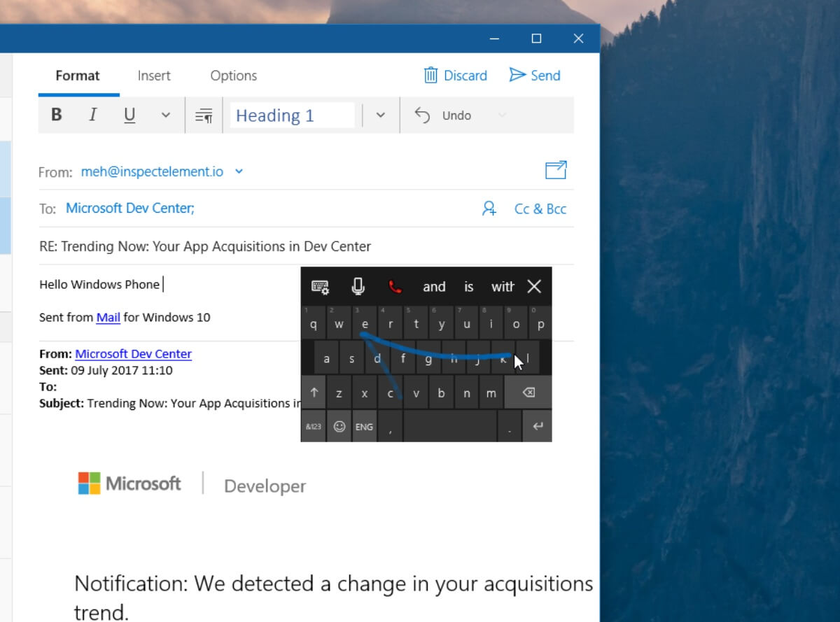Click the Discard trash icon

[x=430, y=75]
